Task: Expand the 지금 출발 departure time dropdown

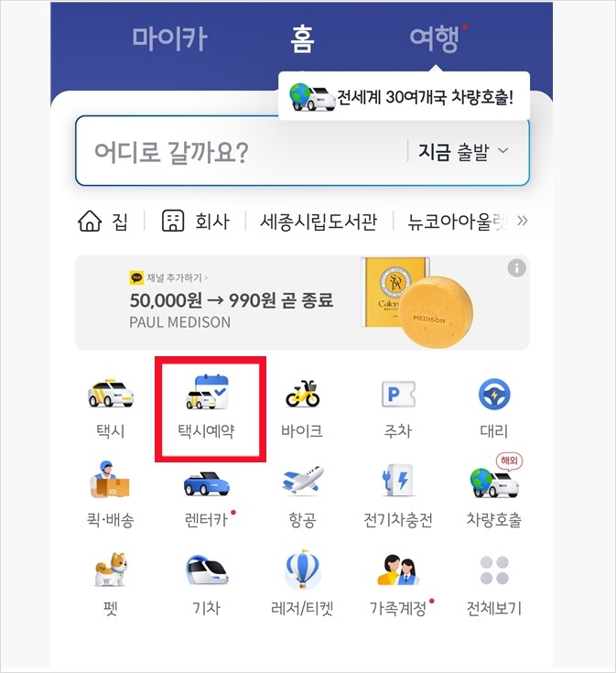Action: pos(464,151)
